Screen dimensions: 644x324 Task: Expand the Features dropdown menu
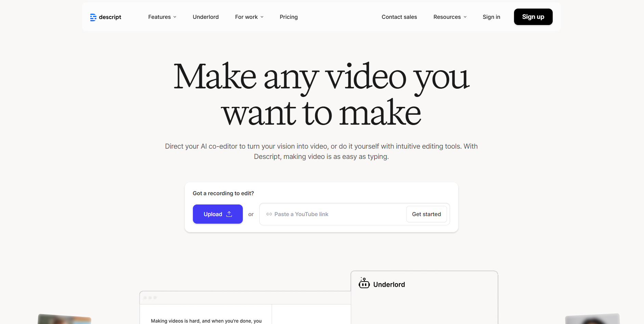162,17
